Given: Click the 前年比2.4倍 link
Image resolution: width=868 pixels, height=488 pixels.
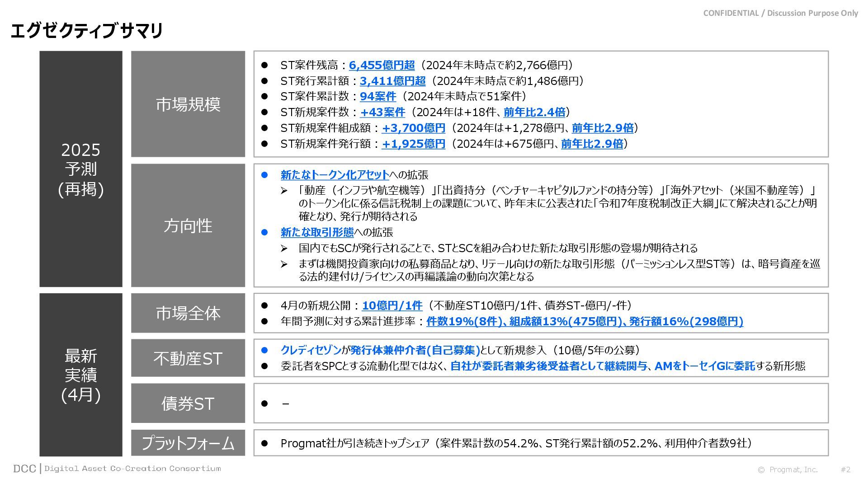Looking at the screenshot, I should (534, 112).
